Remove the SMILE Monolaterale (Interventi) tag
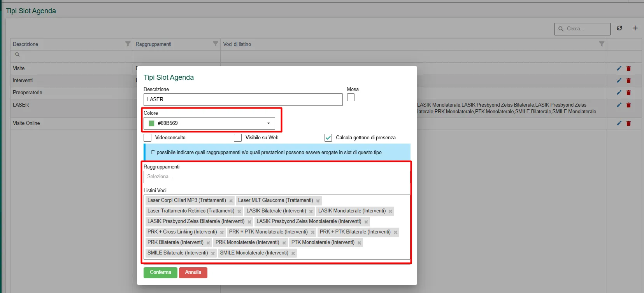The height and width of the screenshot is (293, 644). click(x=293, y=253)
